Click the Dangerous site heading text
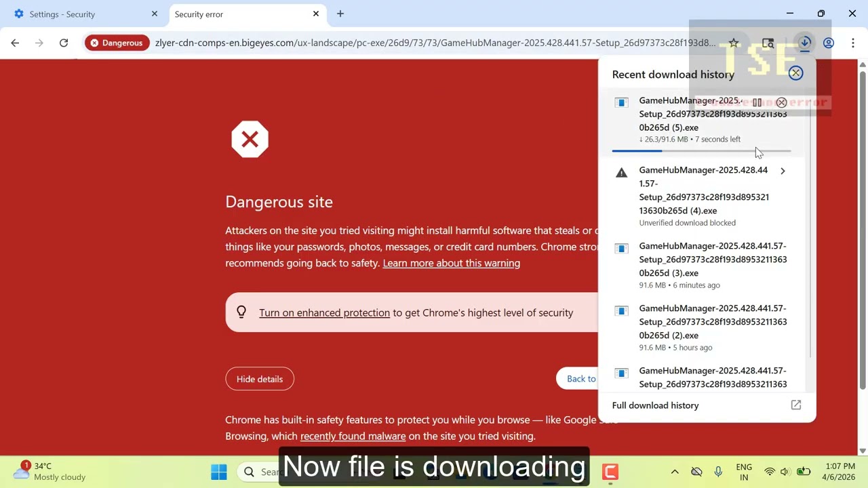 coord(279,201)
